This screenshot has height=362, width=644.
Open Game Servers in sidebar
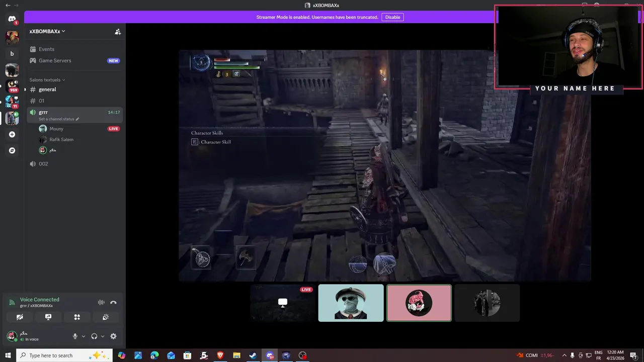click(x=74, y=60)
